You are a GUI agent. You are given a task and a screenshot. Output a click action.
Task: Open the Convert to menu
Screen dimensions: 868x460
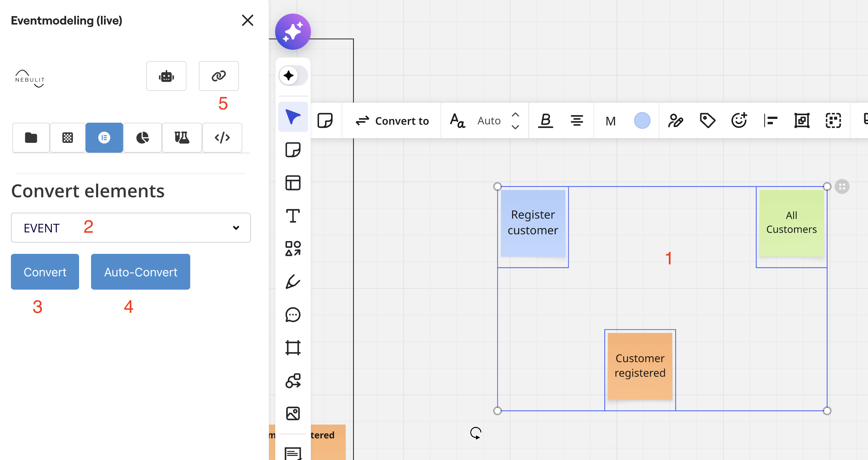(392, 121)
